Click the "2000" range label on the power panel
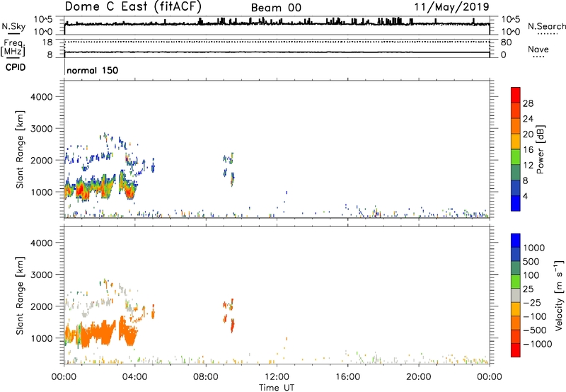This screenshot has width=566, height=392. click(41, 160)
